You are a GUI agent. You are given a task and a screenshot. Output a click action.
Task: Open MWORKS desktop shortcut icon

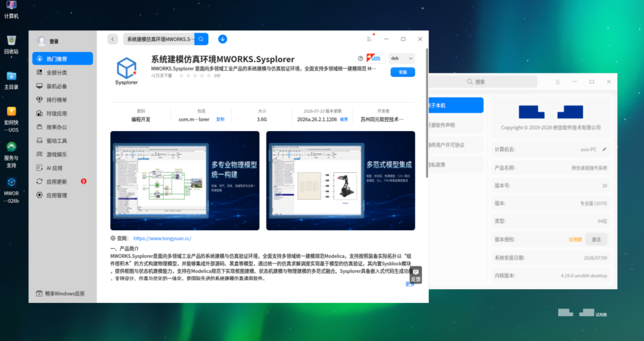(11, 190)
